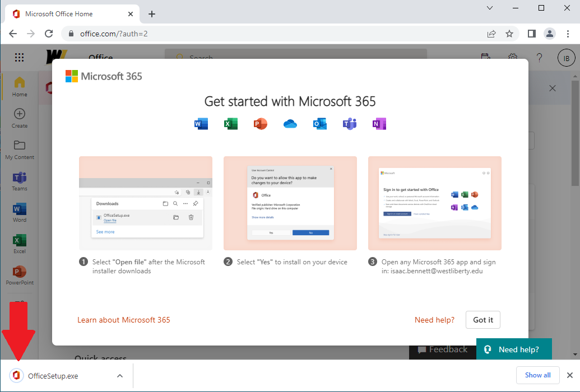The image size is (580, 392).
Task: Launch PowerPoint from the sidebar
Action: click(x=20, y=275)
